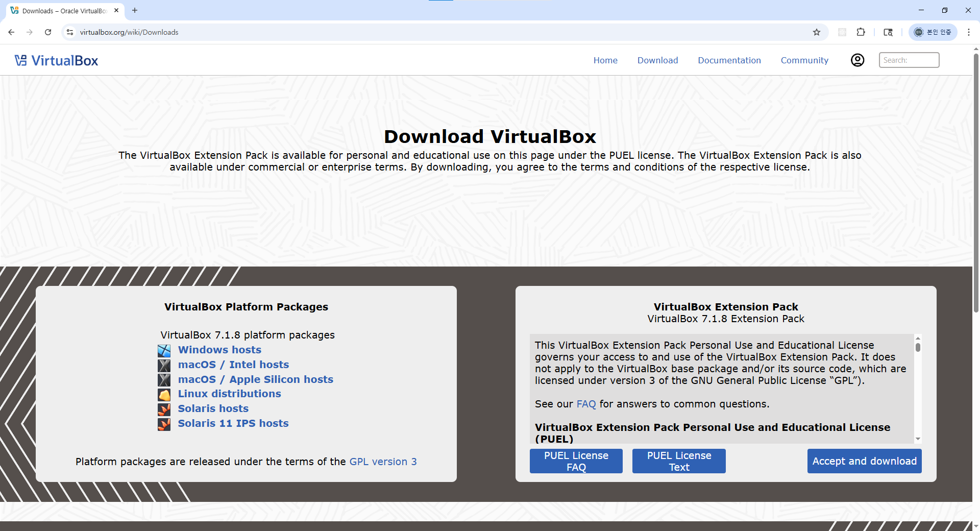This screenshot has width=980, height=531.
Task: Bookmark this page with the star icon
Action: click(817, 32)
